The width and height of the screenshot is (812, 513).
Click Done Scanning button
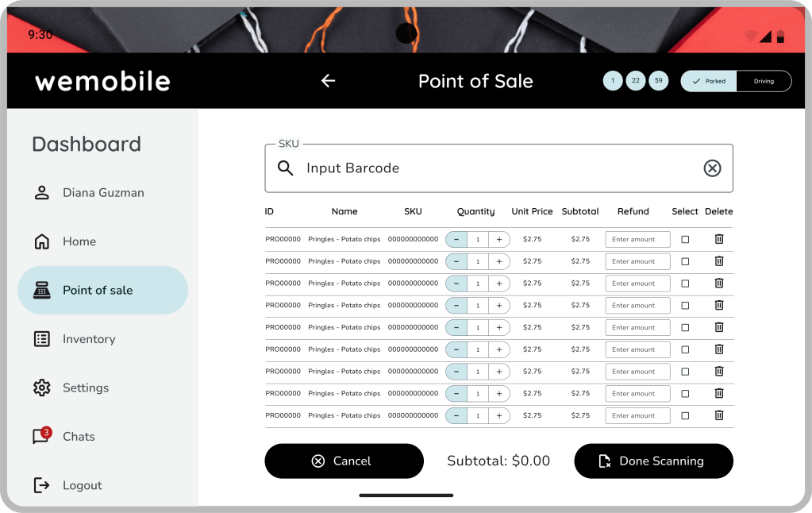click(653, 461)
